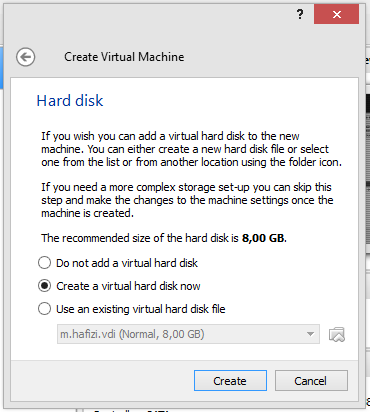Click the paragraph starting 'If you wish you can add'
Screen dimensions: 370x412
pos(191,149)
